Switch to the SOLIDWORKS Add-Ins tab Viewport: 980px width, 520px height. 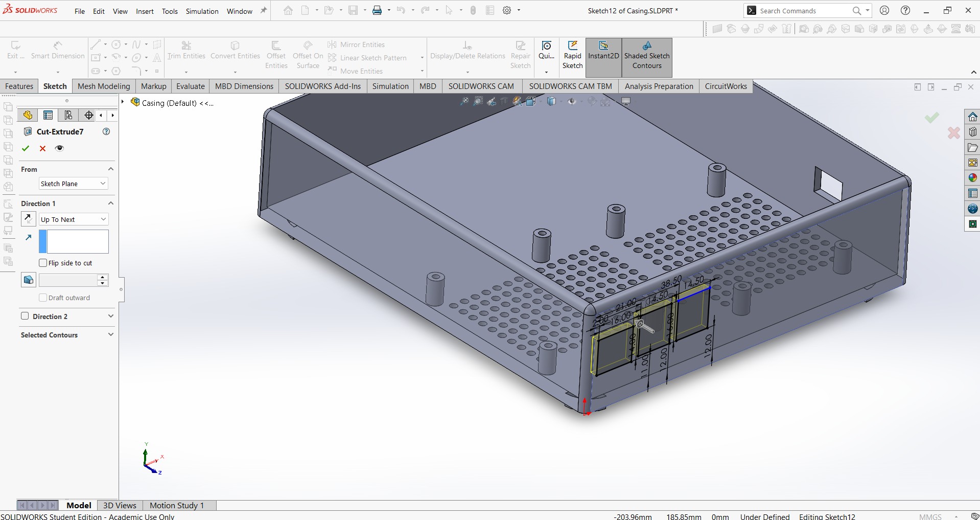(x=323, y=86)
